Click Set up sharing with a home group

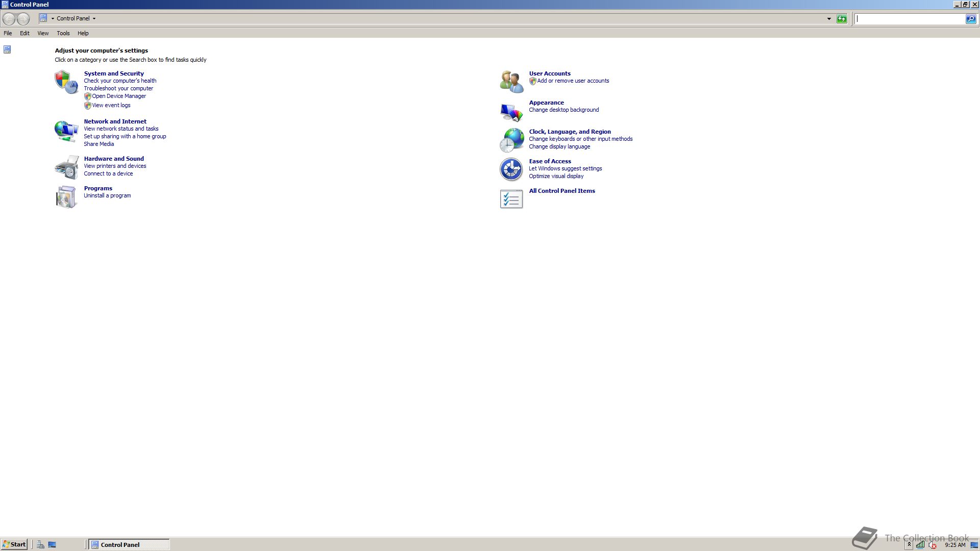click(125, 136)
